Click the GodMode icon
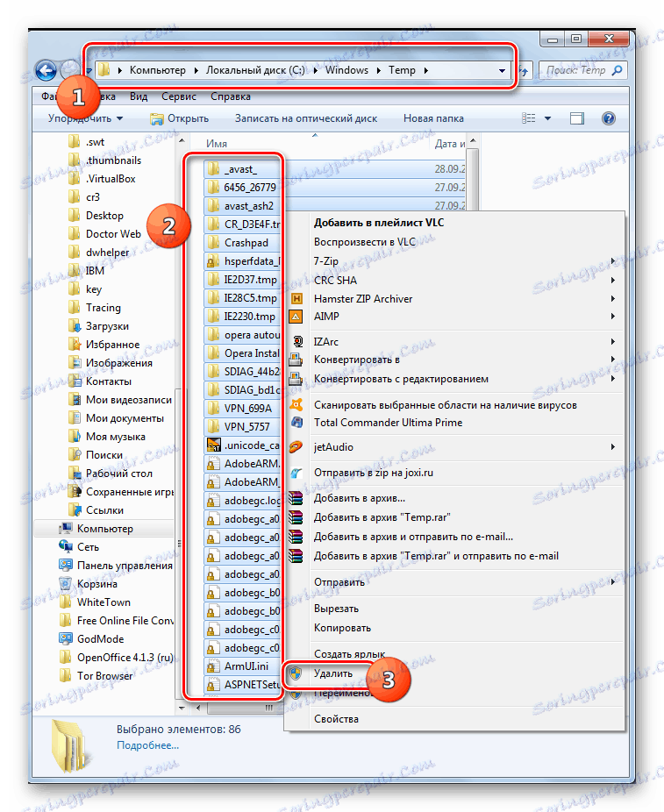This screenshot has height=812, width=664. 66,639
